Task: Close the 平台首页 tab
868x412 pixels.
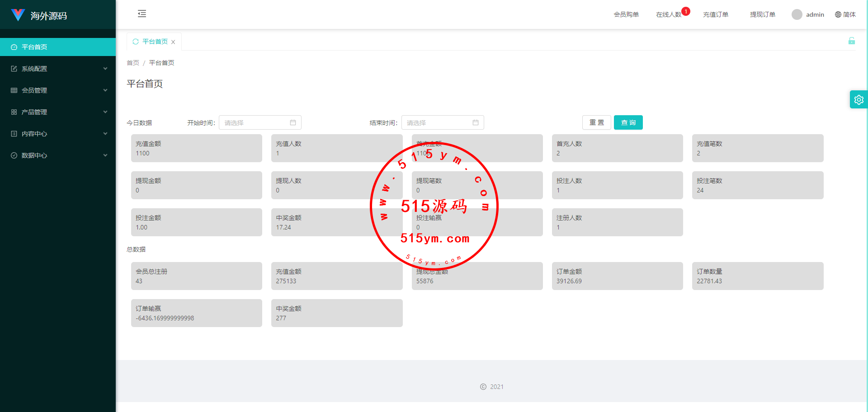Action: (x=173, y=42)
